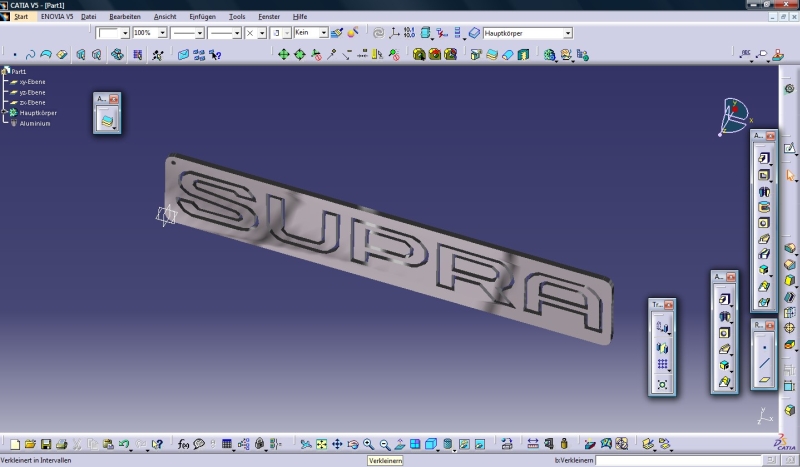This screenshot has height=467, width=800.
Task: Select Aluminium material in the tree
Action: click(35, 123)
